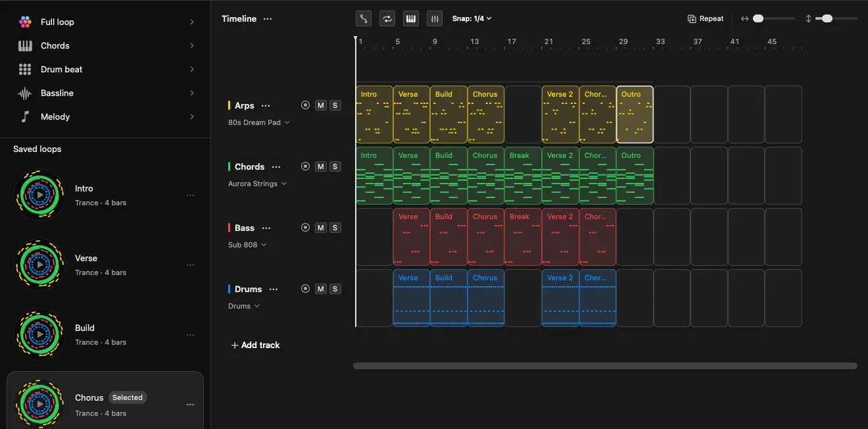Solo the Arps track
This screenshot has width=868, height=429.
pyautogui.click(x=335, y=105)
